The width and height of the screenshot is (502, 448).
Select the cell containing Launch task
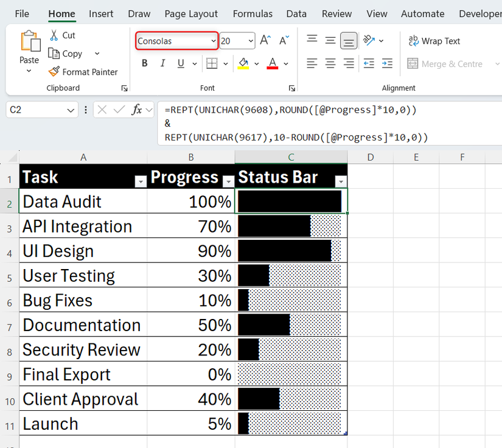pyautogui.click(x=83, y=423)
